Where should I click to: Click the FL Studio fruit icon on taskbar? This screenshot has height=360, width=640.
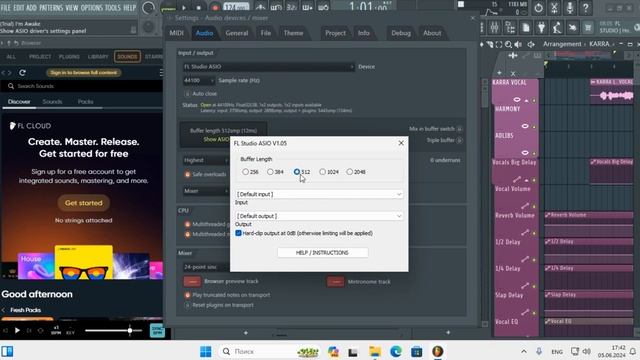438,351
